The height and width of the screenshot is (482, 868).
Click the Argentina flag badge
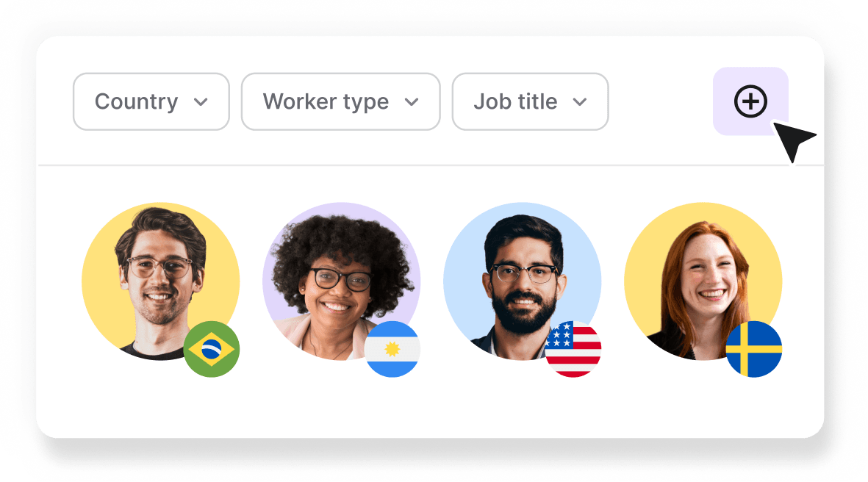point(392,349)
